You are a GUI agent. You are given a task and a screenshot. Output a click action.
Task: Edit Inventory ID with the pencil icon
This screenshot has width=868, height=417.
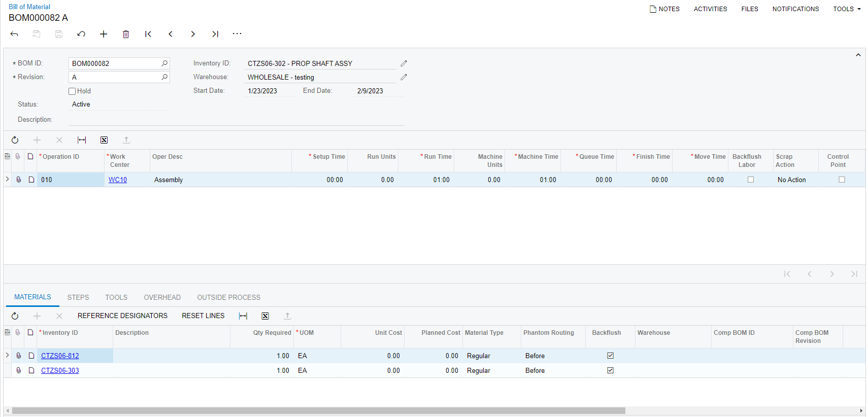(404, 63)
